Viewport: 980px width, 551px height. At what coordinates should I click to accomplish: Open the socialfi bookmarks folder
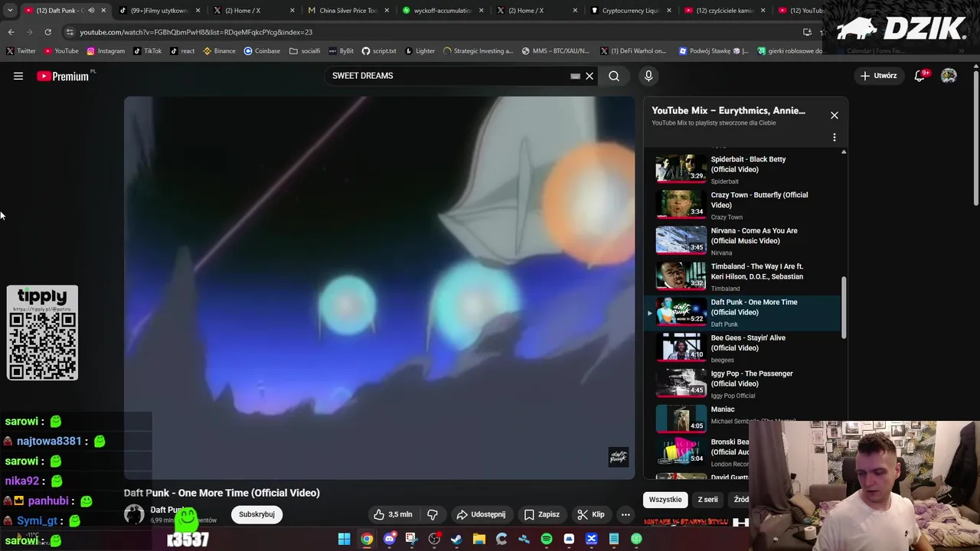tap(305, 51)
